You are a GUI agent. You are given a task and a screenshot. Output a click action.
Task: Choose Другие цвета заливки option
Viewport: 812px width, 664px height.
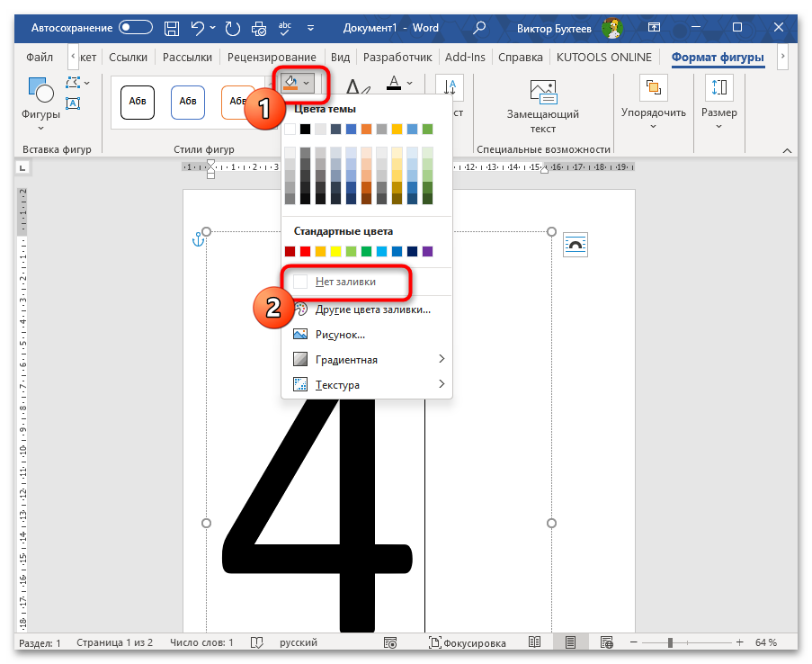click(372, 310)
